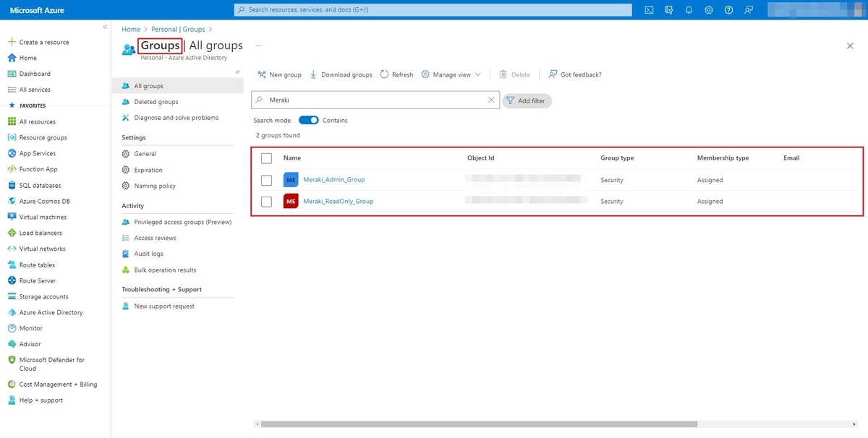Viewport: 868px width, 438px height.
Task: Click the Home house icon in sidebar
Action: point(12,58)
